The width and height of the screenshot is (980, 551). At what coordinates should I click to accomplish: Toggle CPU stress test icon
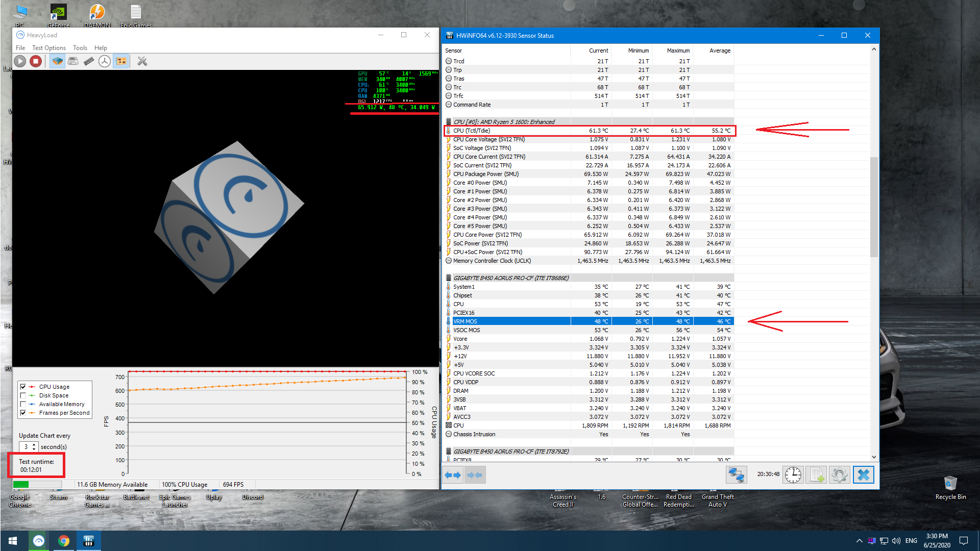[x=57, y=61]
